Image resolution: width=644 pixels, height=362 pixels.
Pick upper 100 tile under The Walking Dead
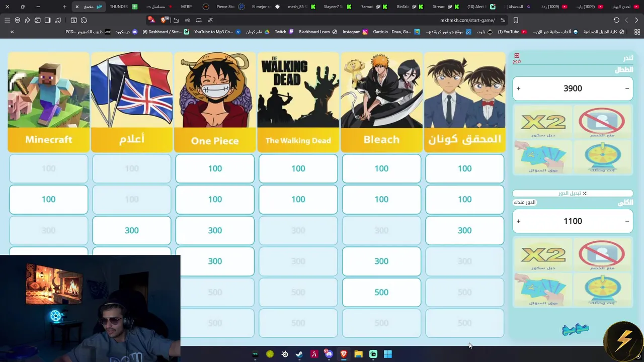(x=298, y=168)
